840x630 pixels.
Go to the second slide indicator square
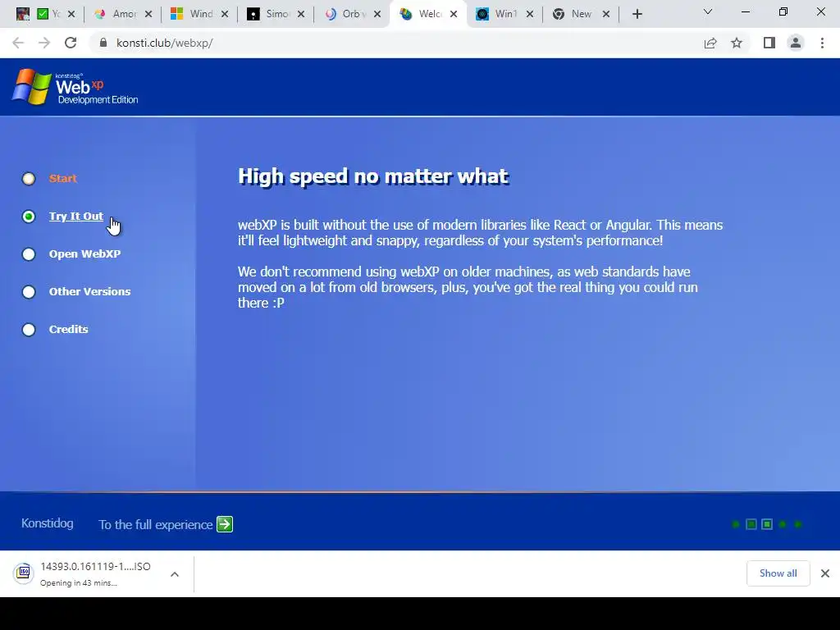click(x=751, y=524)
